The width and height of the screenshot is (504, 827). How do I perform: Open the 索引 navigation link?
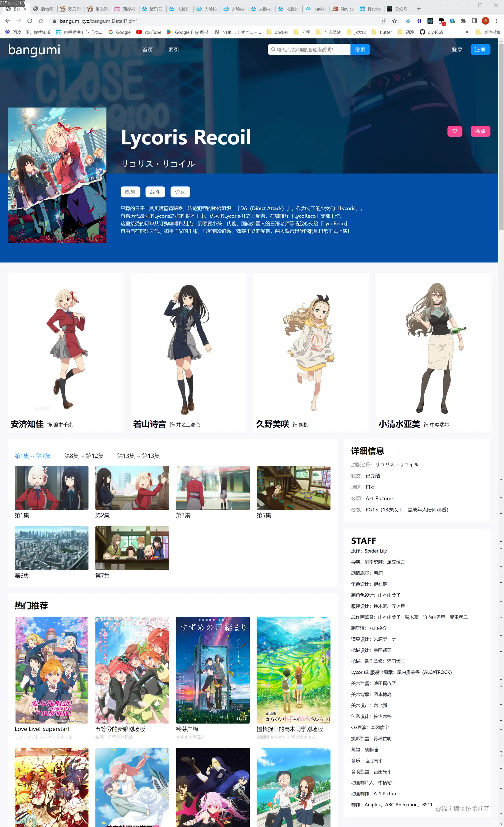tap(173, 49)
